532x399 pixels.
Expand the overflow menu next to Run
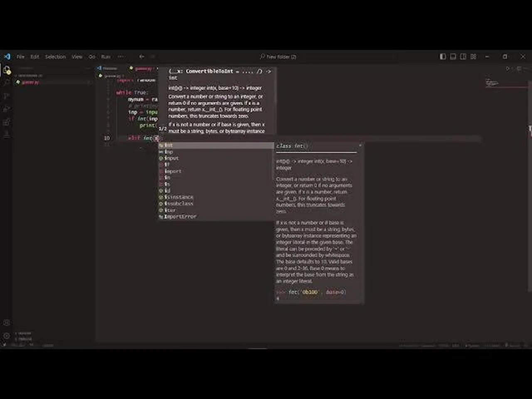click(121, 57)
